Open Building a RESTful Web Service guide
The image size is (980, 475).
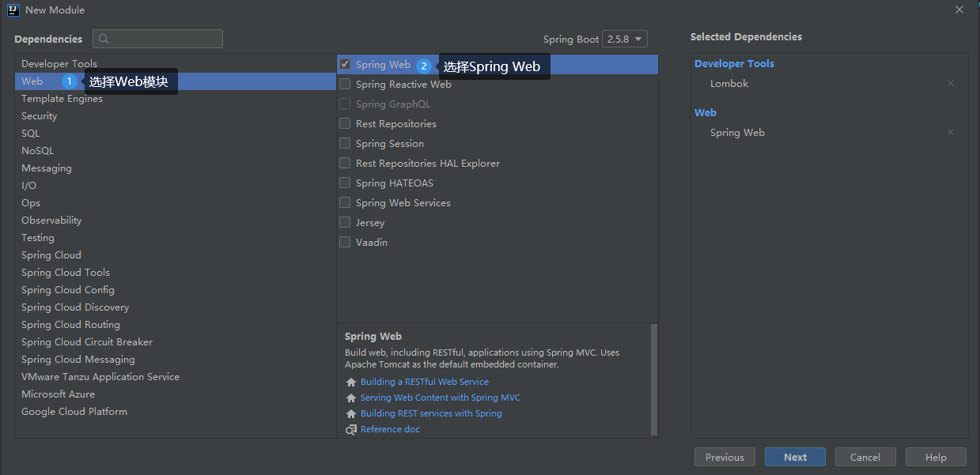425,382
